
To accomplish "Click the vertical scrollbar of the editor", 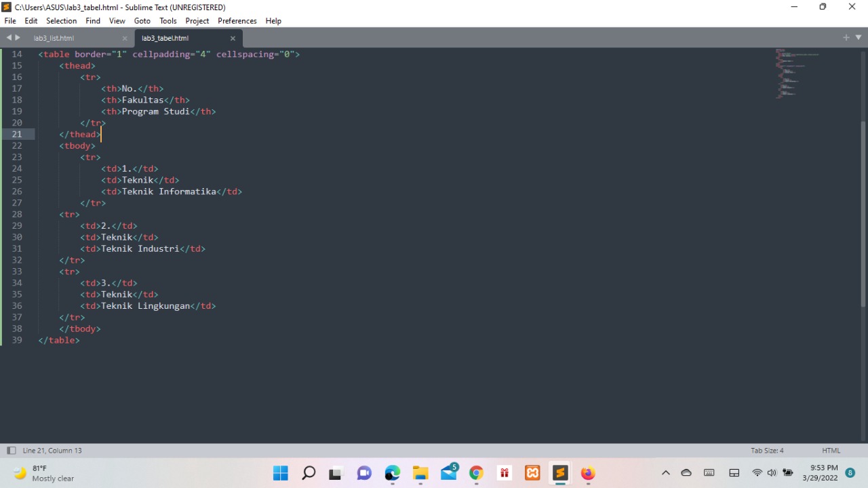I will 863,214.
